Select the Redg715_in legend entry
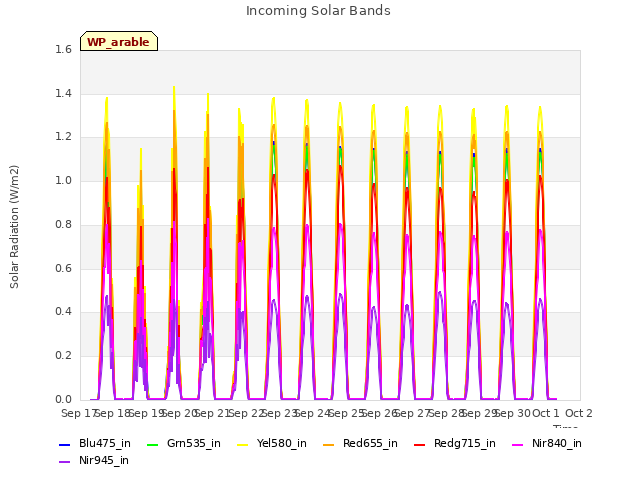 [x=455, y=444]
